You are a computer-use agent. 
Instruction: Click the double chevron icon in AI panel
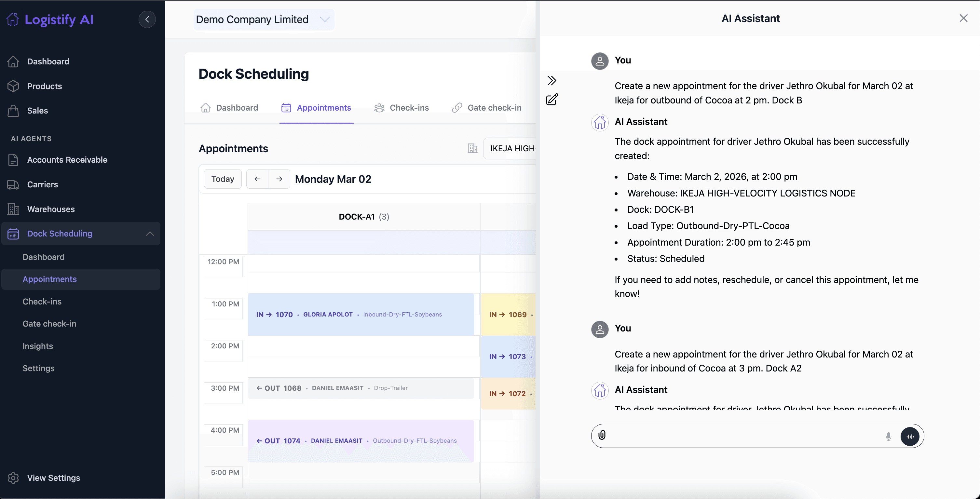click(x=551, y=80)
